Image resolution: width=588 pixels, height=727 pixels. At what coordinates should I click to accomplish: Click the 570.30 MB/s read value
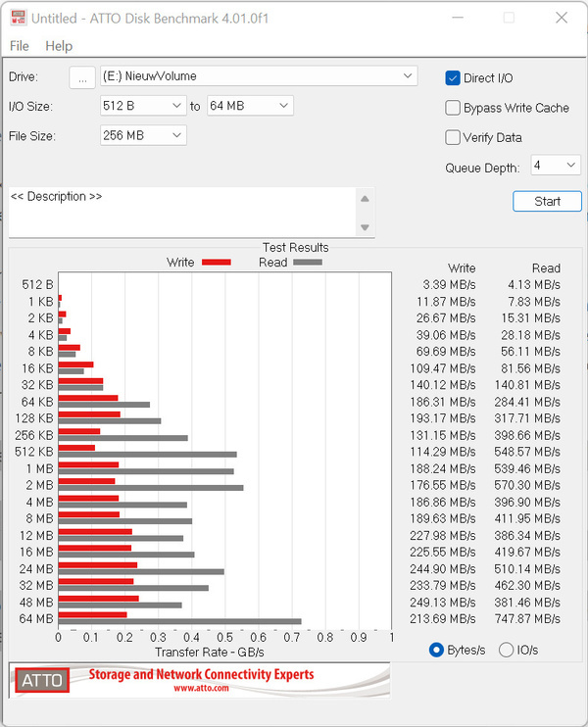point(527,485)
